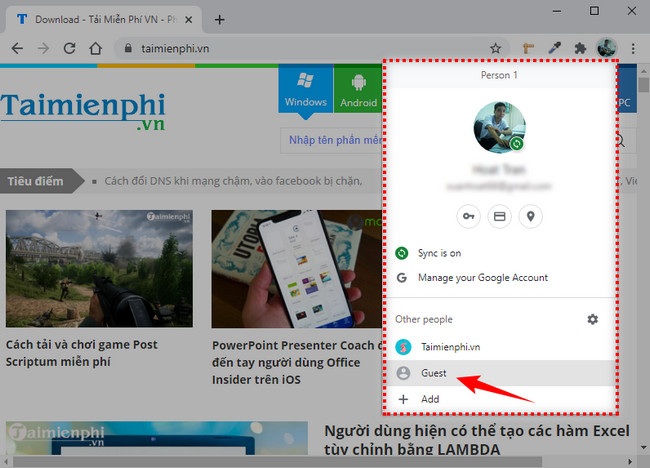Select the Download - Tải Miễn Phí VN tab
This screenshot has height=468, width=650.
click(104, 19)
